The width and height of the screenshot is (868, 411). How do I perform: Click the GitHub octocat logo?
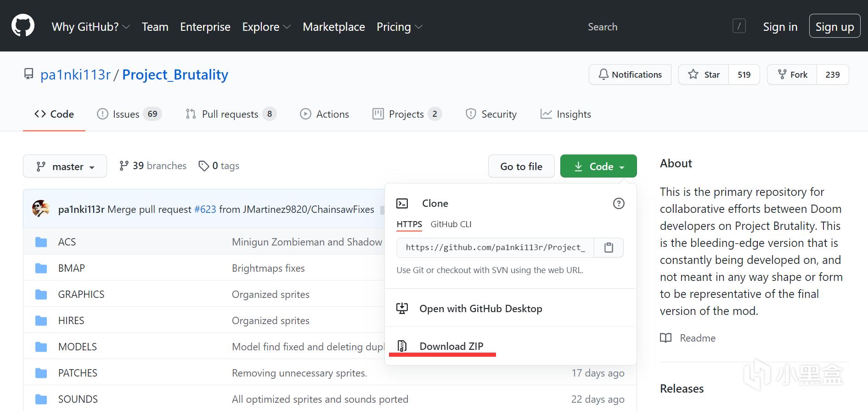23,26
